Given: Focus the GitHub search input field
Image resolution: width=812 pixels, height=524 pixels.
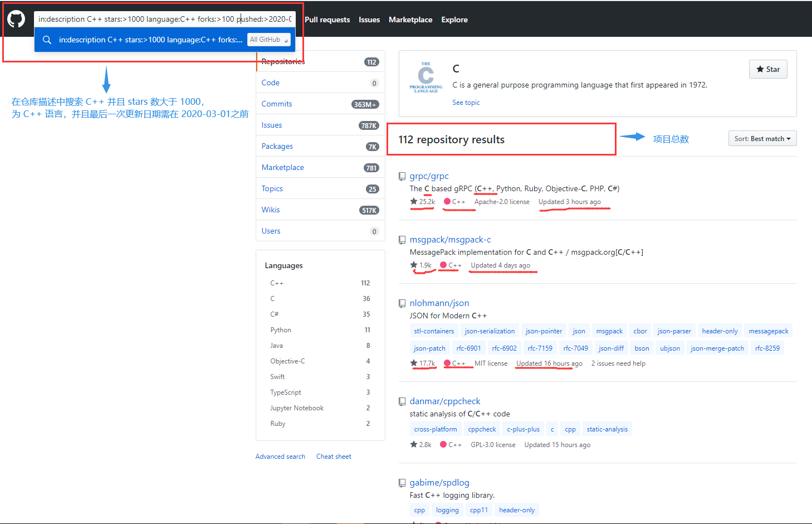Looking at the screenshot, I should click(165, 19).
